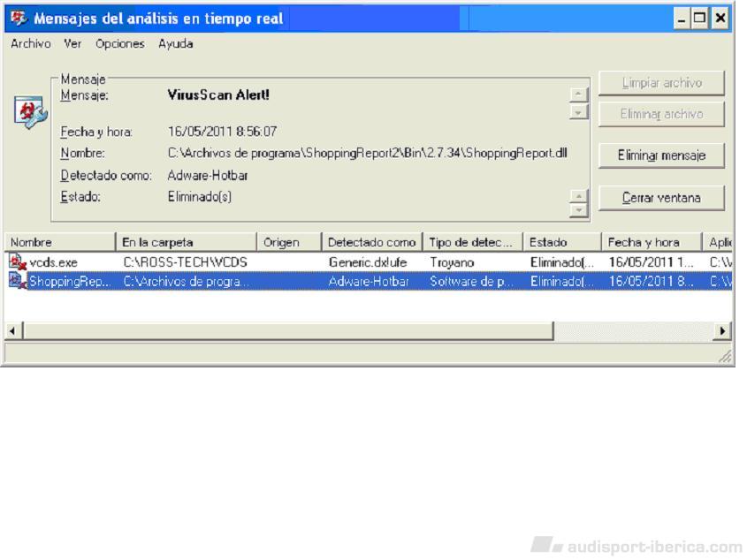The height and width of the screenshot is (560, 747).
Task: Click the file icon beside the ShoppingRep row
Action: tap(17, 281)
